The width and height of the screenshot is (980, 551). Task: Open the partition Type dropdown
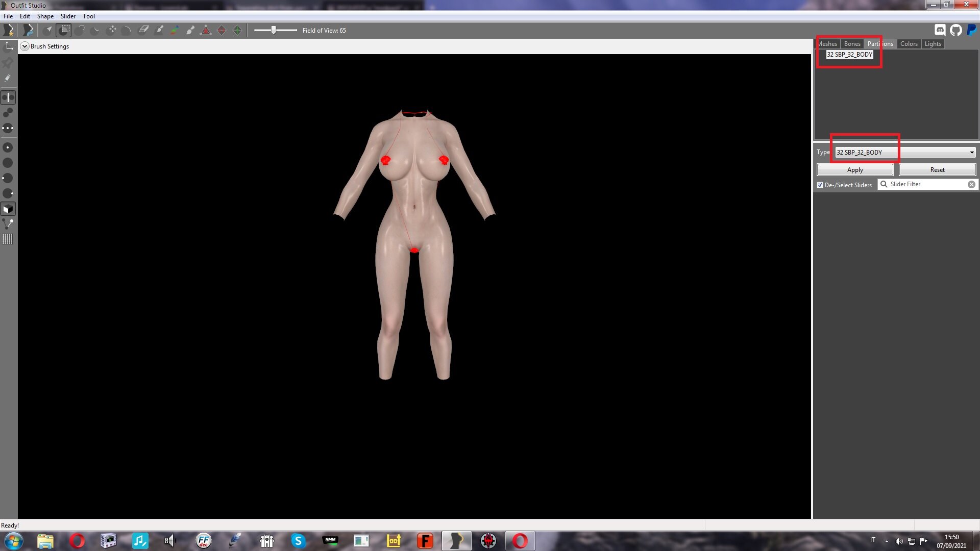[905, 152]
